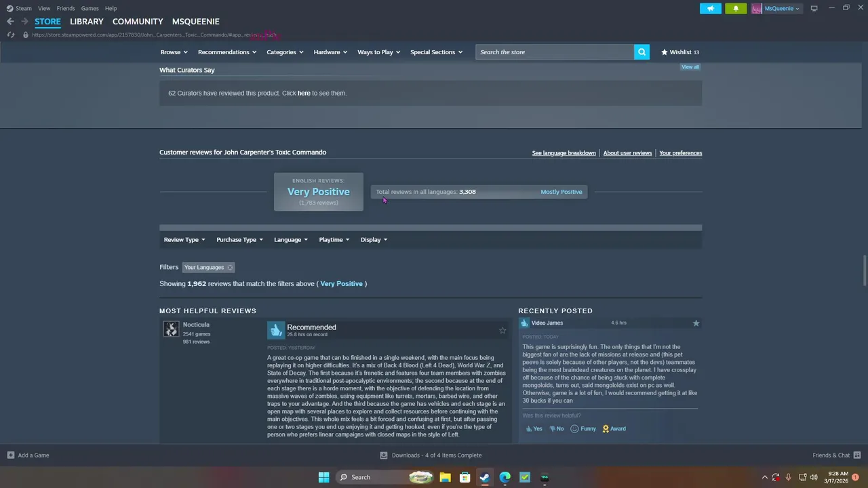The height and width of the screenshot is (488, 868).
Task: Click Your preferences link
Action: 681,153
